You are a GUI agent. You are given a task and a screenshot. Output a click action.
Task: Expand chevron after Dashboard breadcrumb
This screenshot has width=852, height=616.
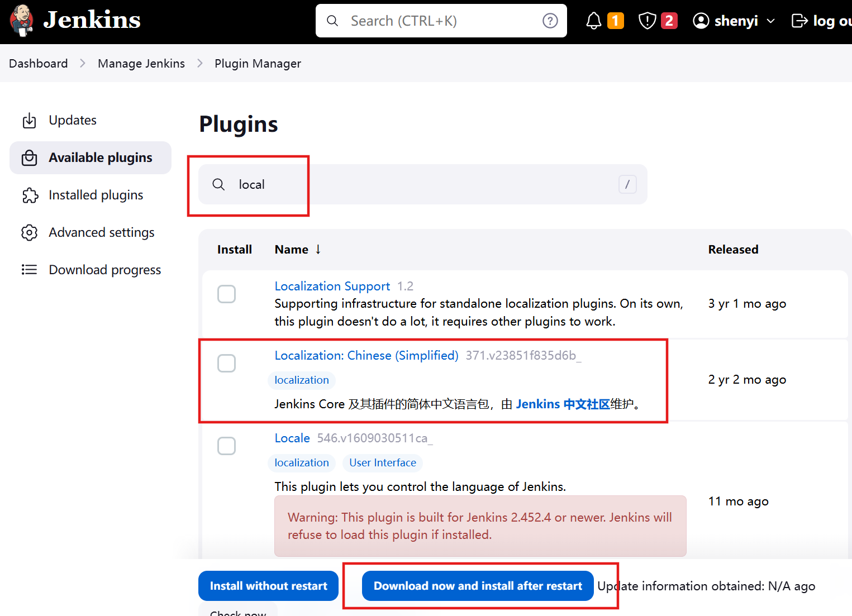click(83, 63)
